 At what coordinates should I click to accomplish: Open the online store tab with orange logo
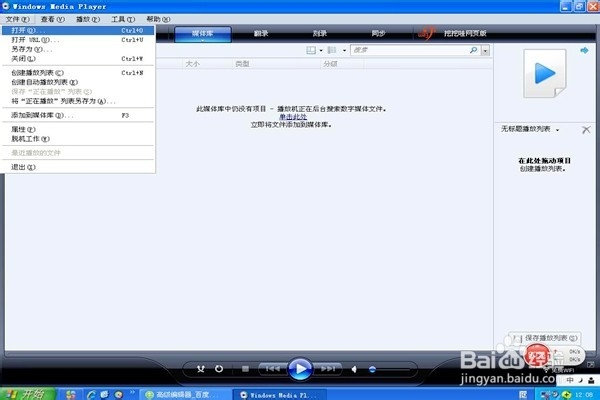tap(453, 34)
